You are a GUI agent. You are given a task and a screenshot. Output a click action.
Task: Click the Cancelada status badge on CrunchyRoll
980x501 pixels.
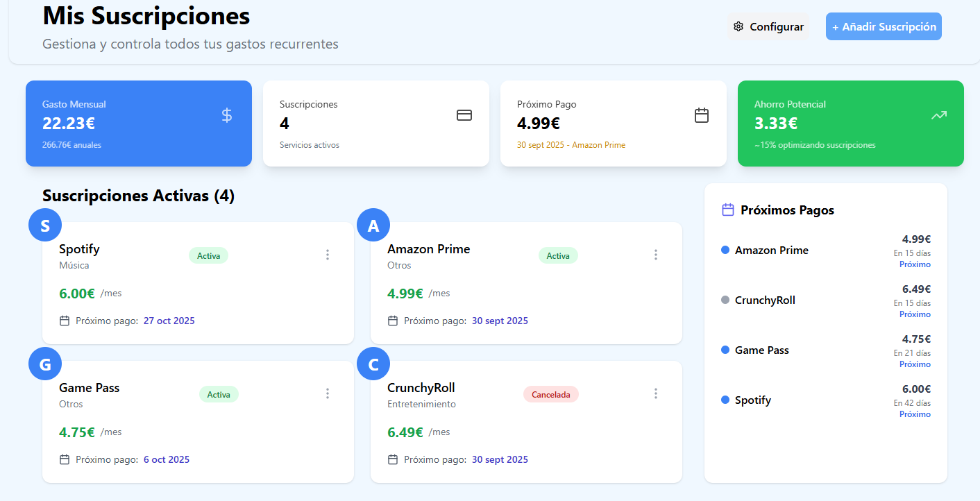pyautogui.click(x=550, y=395)
